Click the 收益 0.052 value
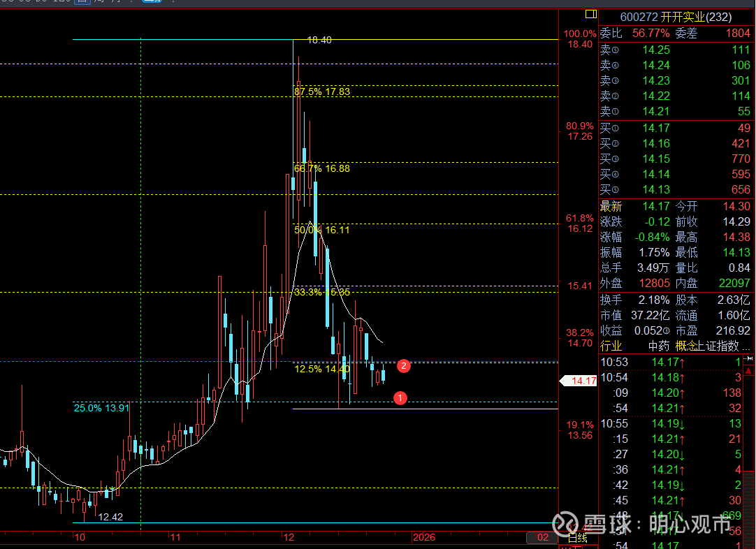Image resolution: width=756 pixels, height=549 pixels. [648, 330]
